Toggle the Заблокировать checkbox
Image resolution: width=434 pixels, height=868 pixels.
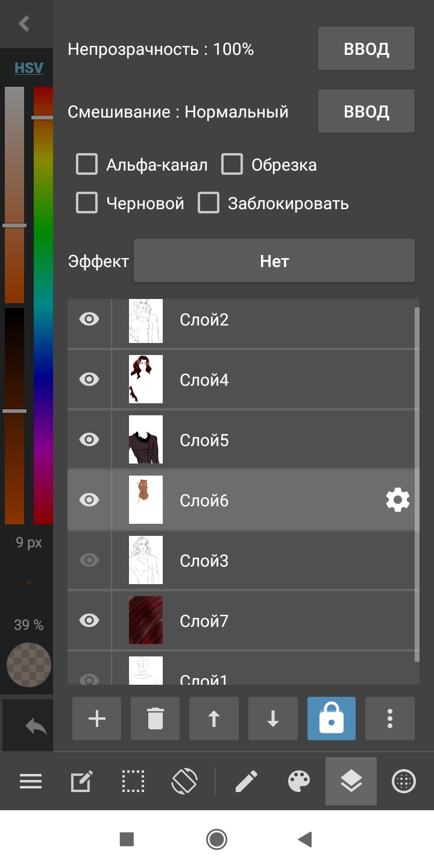(x=209, y=203)
